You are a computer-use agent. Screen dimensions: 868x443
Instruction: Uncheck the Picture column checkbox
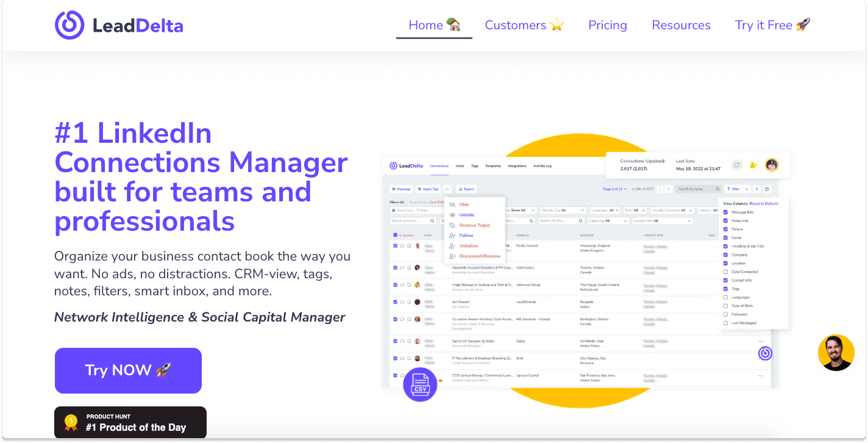pyautogui.click(x=725, y=229)
